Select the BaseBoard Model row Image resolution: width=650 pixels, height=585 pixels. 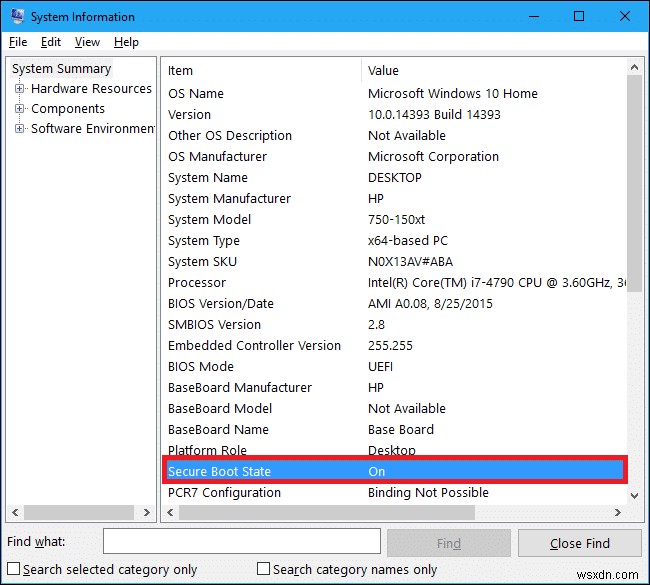click(394, 409)
